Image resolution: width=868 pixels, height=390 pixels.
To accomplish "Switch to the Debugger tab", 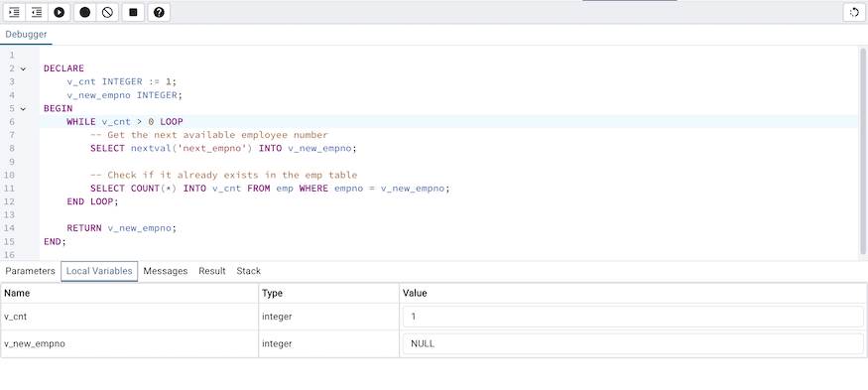I will [x=26, y=35].
